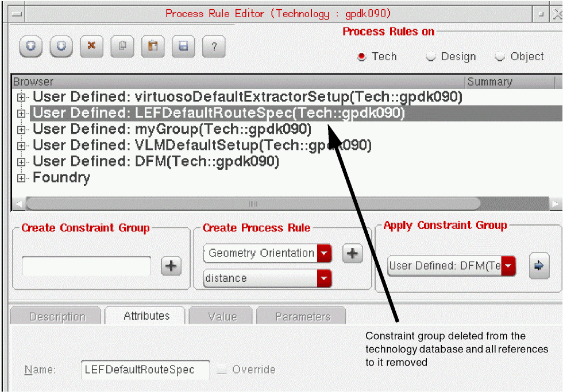This screenshot has height=392, width=563.
Task: Select User Defined: virtuosoDefaultExtractorSetup row
Action: coord(248,97)
